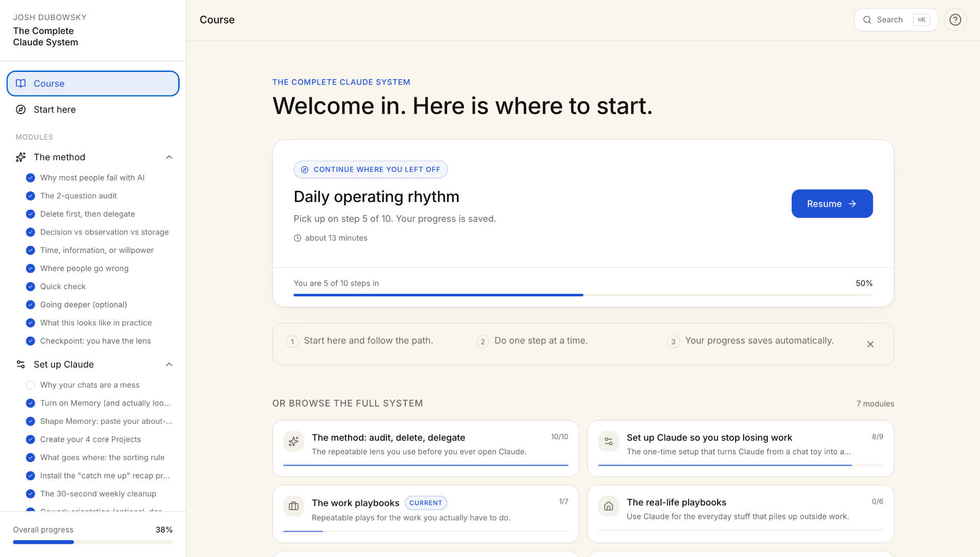The height and width of the screenshot is (557, 980).
Task: Toggle check for The 2-question audit
Action: tap(31, 196)
